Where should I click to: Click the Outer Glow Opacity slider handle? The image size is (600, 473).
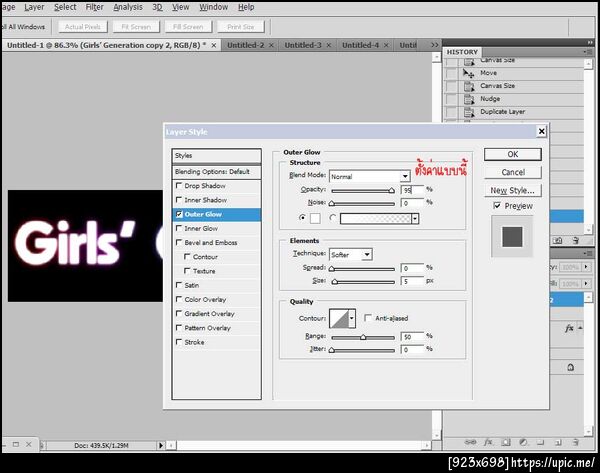[x=391, y=191]
